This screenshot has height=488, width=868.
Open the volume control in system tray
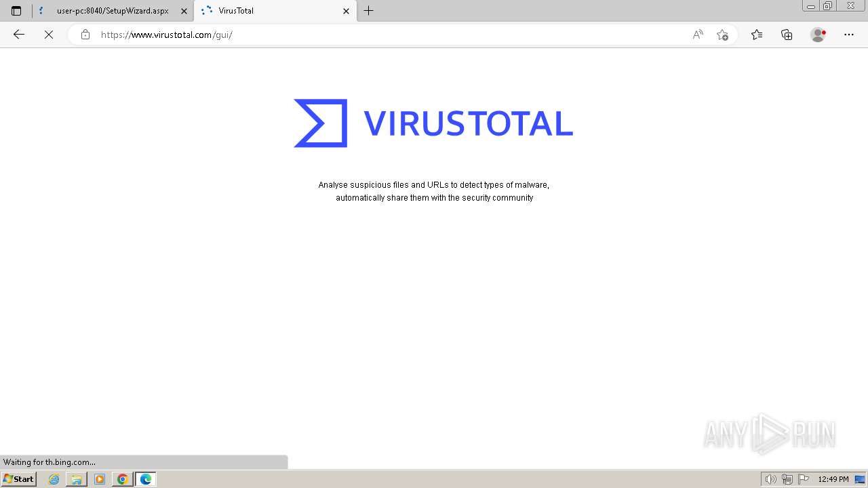point(770,479)
